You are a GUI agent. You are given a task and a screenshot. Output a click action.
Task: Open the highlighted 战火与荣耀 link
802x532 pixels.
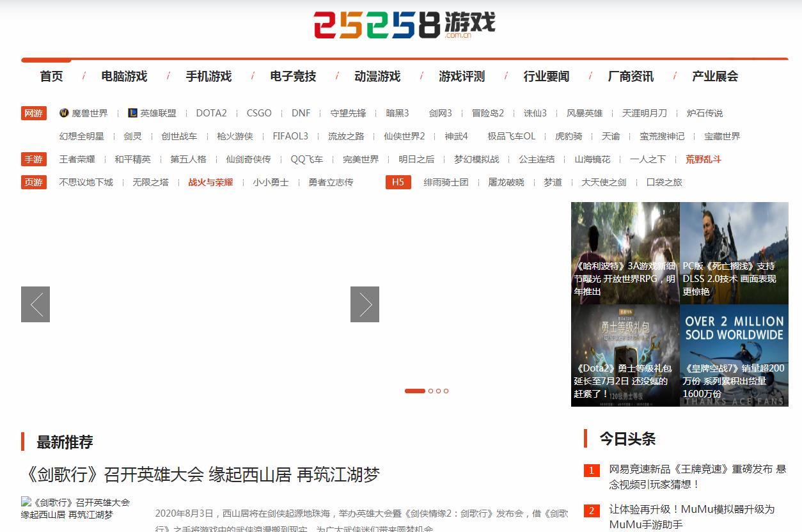pyautogui.click(x=210, y=182)
